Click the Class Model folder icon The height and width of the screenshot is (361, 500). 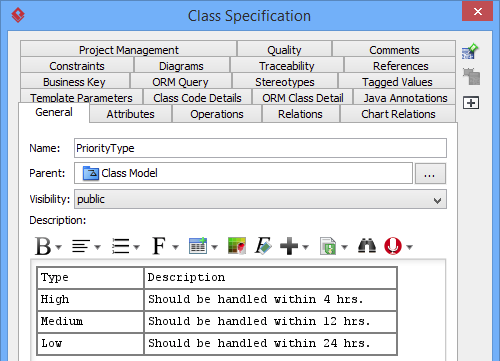click(x=91, y=173)
